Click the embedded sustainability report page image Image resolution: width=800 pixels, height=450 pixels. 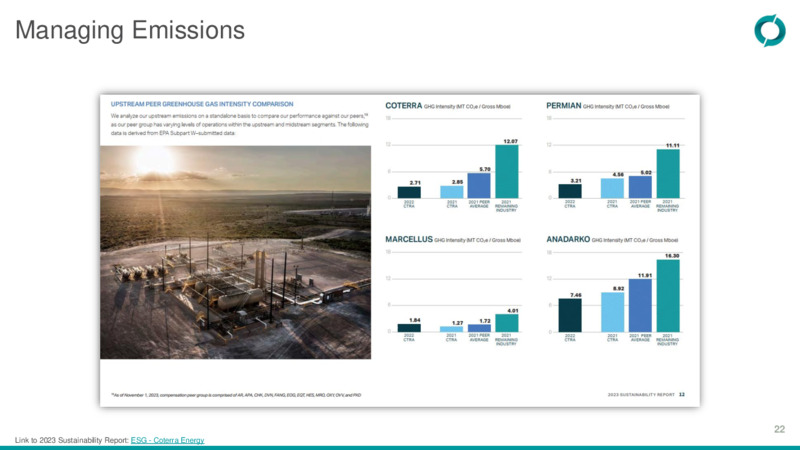click(400, 250)
